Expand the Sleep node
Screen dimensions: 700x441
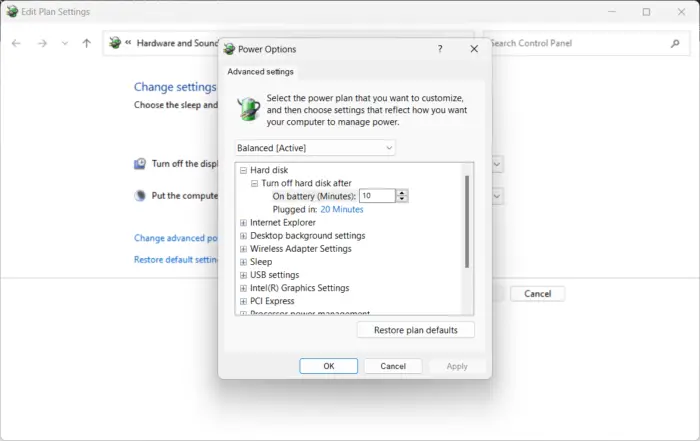pyautogui.click(x=243, y=262)
